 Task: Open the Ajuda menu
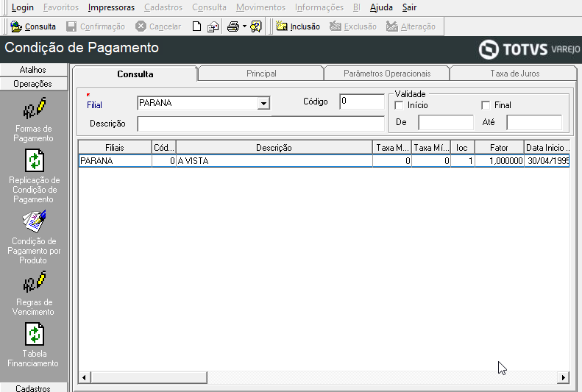pos(381,7)
